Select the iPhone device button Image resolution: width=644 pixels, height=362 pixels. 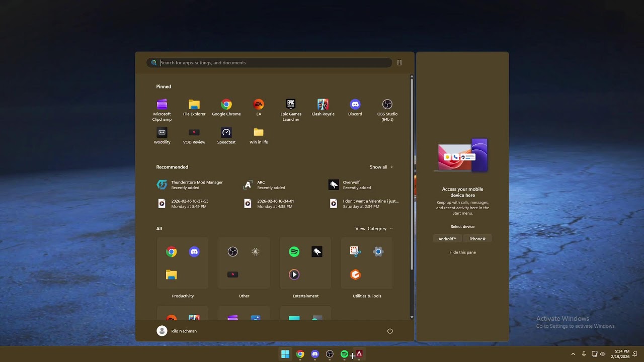pos(477,239)
